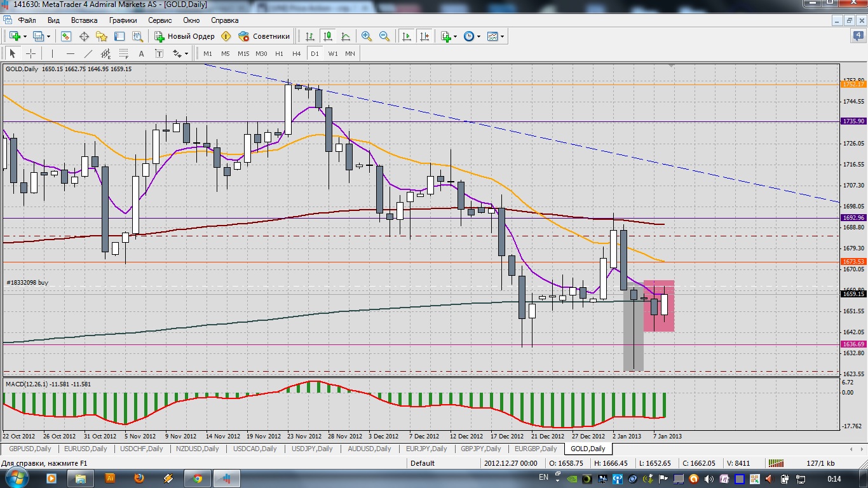Expand the New Chart dropdown arrow
Viewport: 868px width, 488px height.
[25, 36]
